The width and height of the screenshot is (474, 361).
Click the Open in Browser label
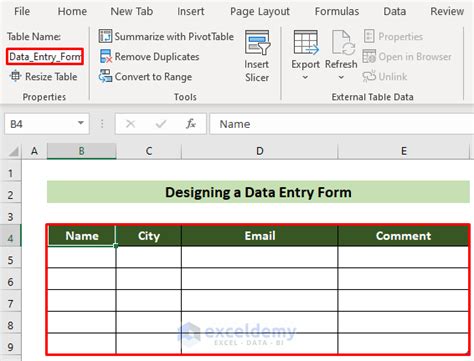[x=415, y=57]
